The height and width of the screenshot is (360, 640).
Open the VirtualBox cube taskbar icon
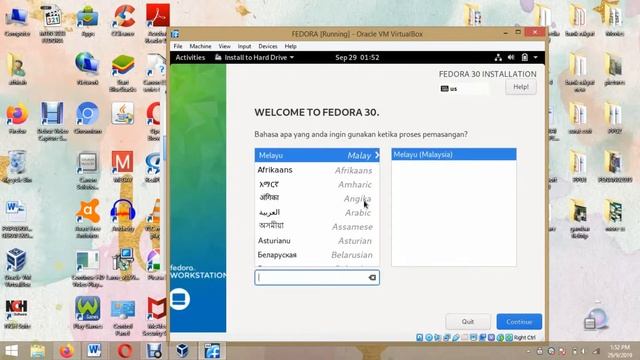[x=182, y=351]
